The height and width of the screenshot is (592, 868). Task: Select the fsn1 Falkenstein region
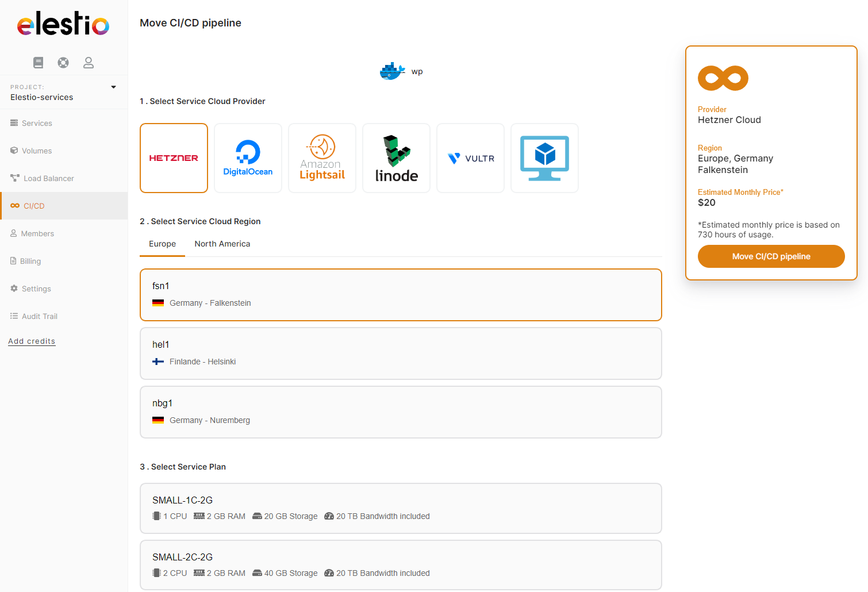tap(401, 295)
